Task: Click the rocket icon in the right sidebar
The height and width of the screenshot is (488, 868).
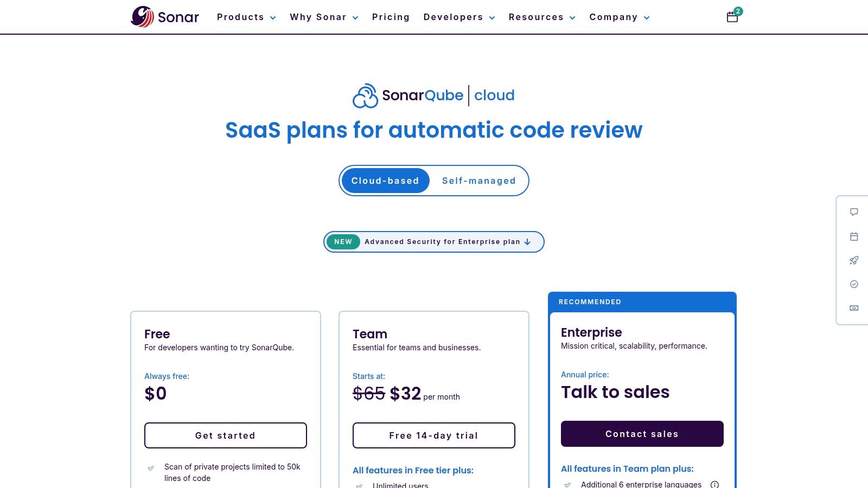Action: [x=854, y=260]
